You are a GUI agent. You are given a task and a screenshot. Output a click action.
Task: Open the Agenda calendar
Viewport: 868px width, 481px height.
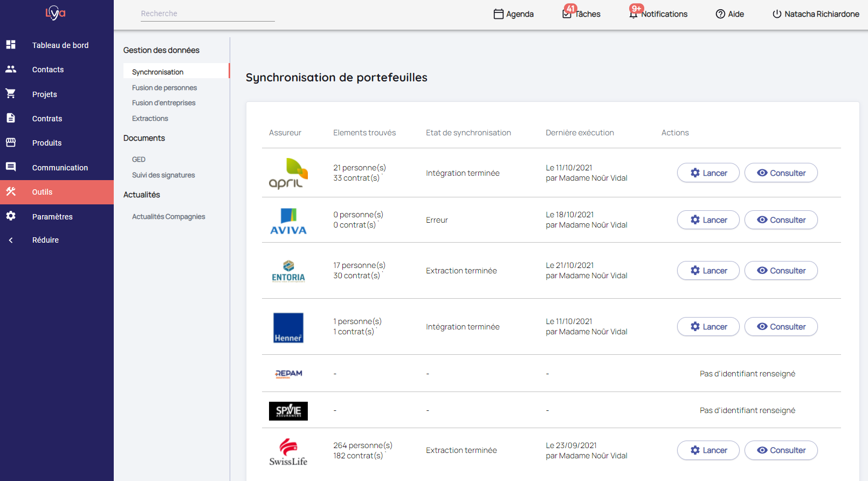coord(513,14)
